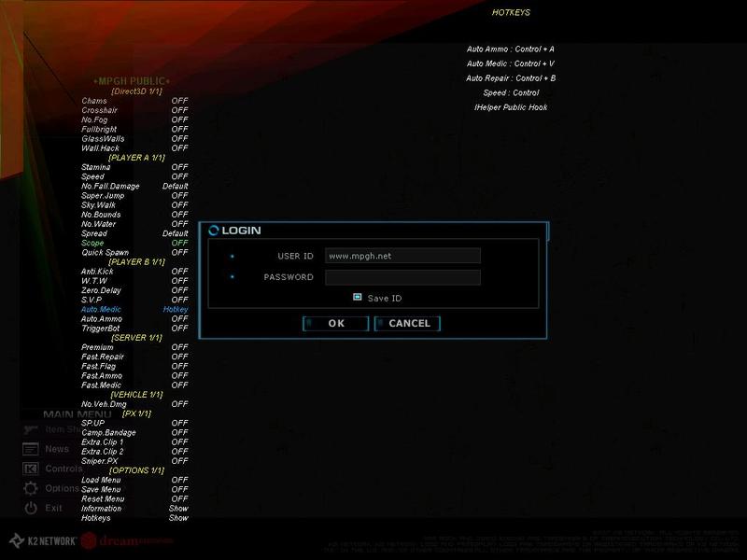Click the K2 Network logo

(x=42, y=540)
